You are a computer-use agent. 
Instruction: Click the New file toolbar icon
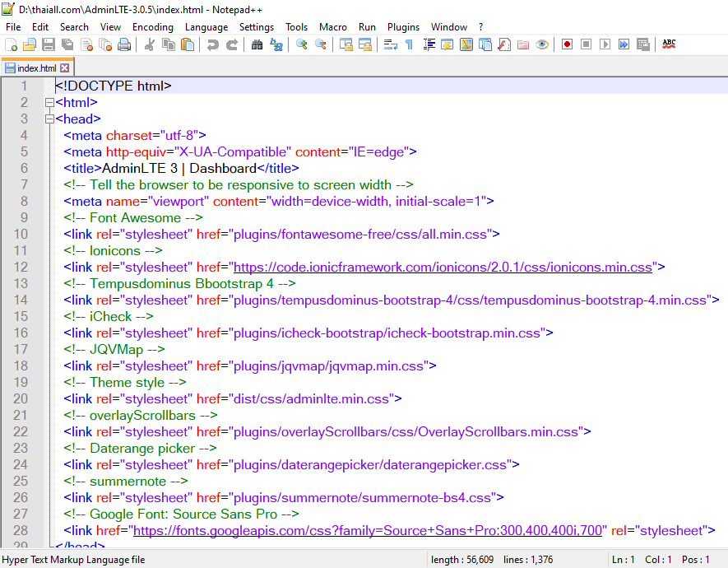[11, 44]
